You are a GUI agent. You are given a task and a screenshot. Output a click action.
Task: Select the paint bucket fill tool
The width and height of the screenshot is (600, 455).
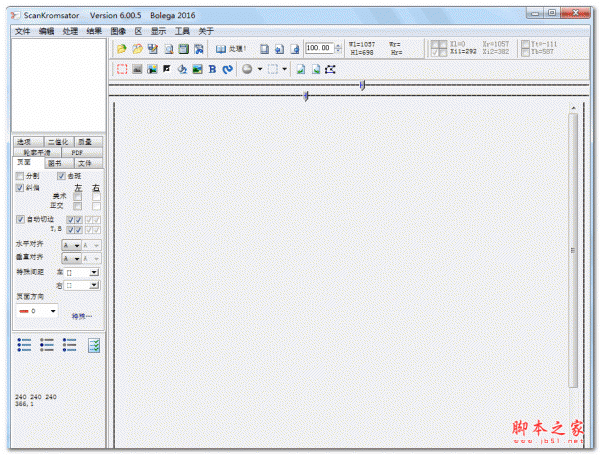click(182, 69)
